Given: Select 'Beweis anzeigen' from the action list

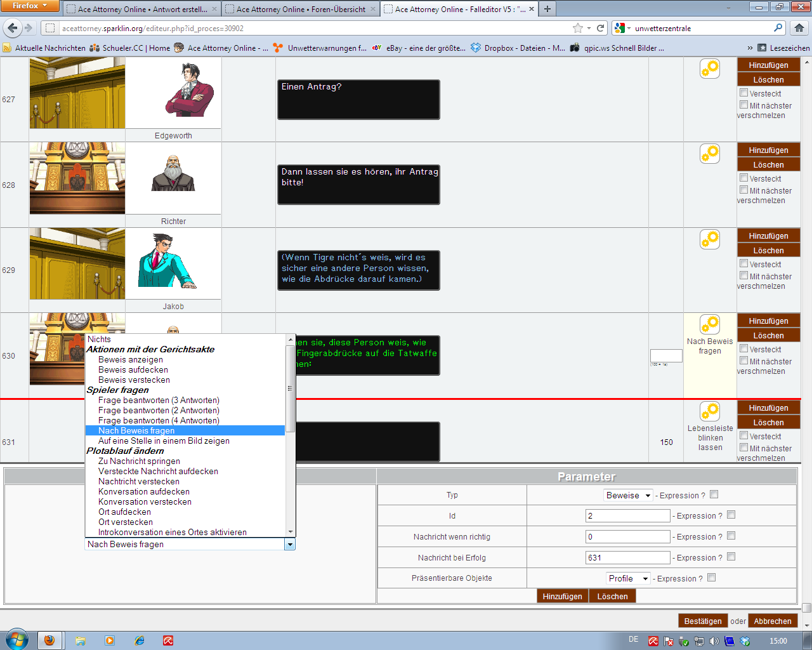Looking at the screenshot, I should tap(131, 359).
